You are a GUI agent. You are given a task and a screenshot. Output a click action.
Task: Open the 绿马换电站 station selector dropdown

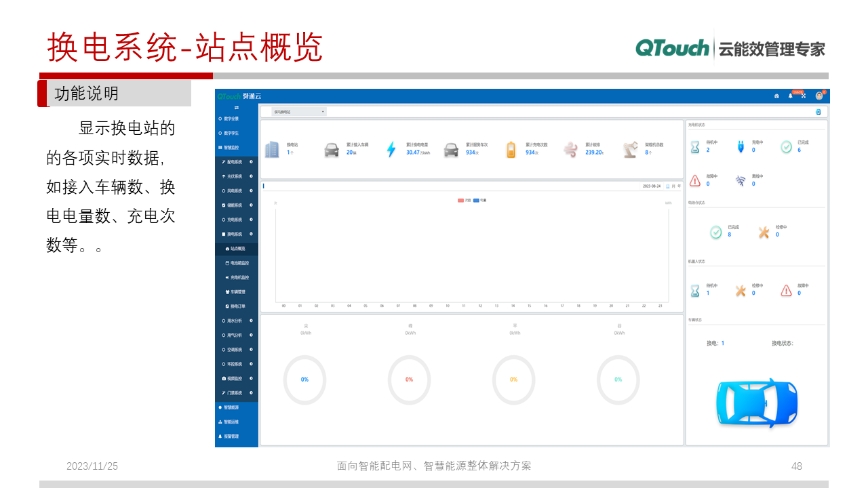pos(298,111)
